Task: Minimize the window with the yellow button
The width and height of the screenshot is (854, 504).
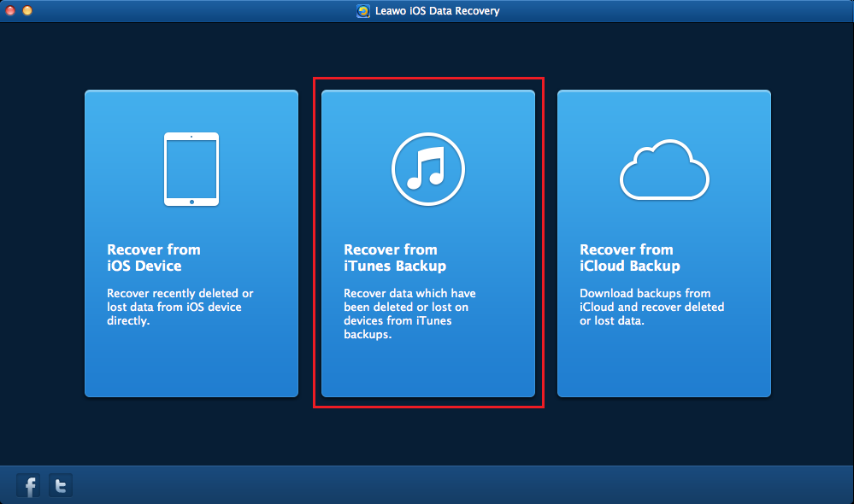Action: coord(27,11)
